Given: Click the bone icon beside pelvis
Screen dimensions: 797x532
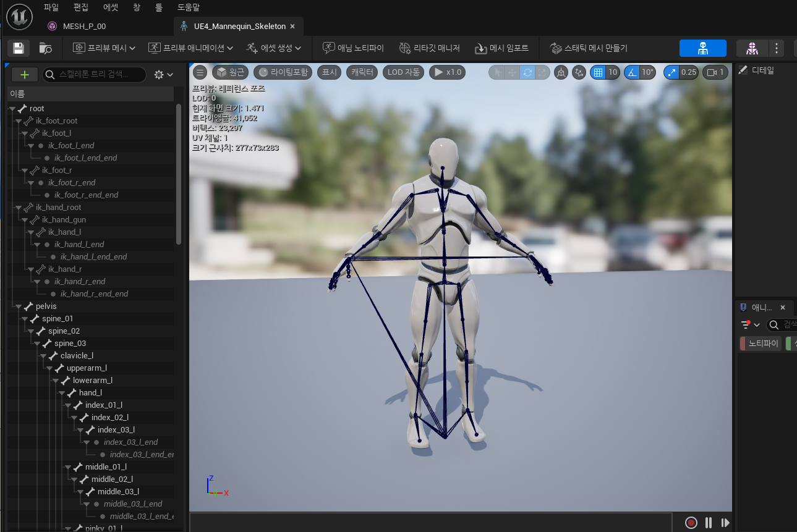Looking at the screenshot, I should point(28,306).
